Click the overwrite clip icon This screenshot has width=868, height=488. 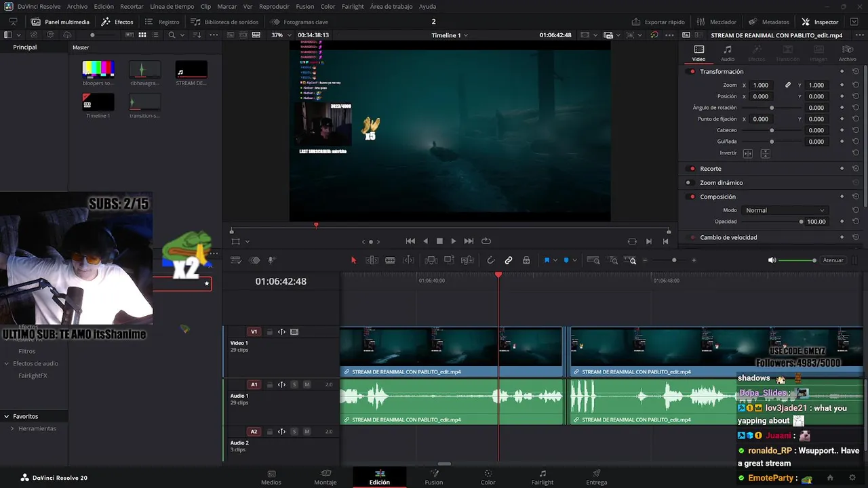(449, 260)
